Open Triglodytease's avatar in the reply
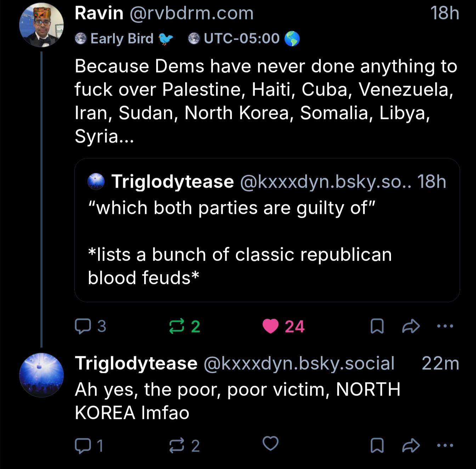This screenshot has width=476, height=469. [41, 375]
